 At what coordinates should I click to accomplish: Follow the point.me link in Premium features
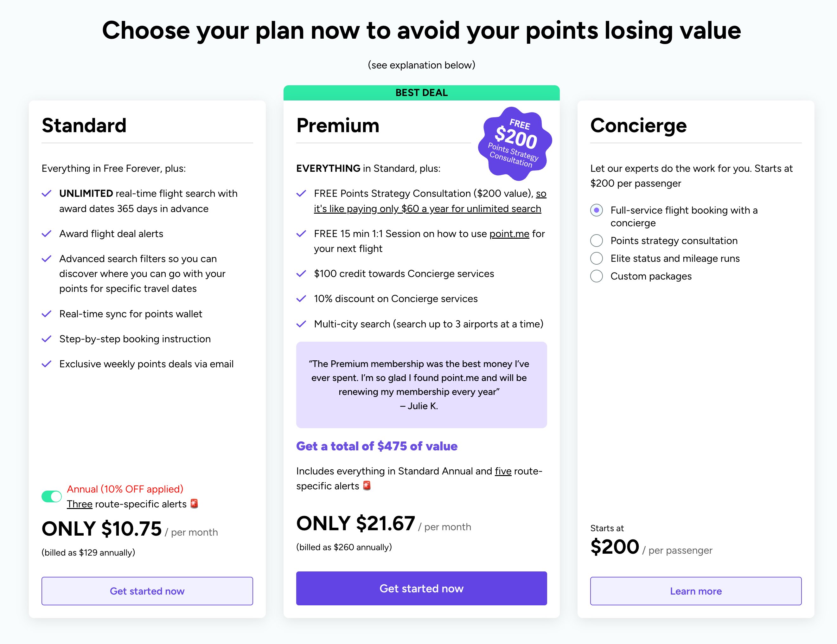(509, 234)
